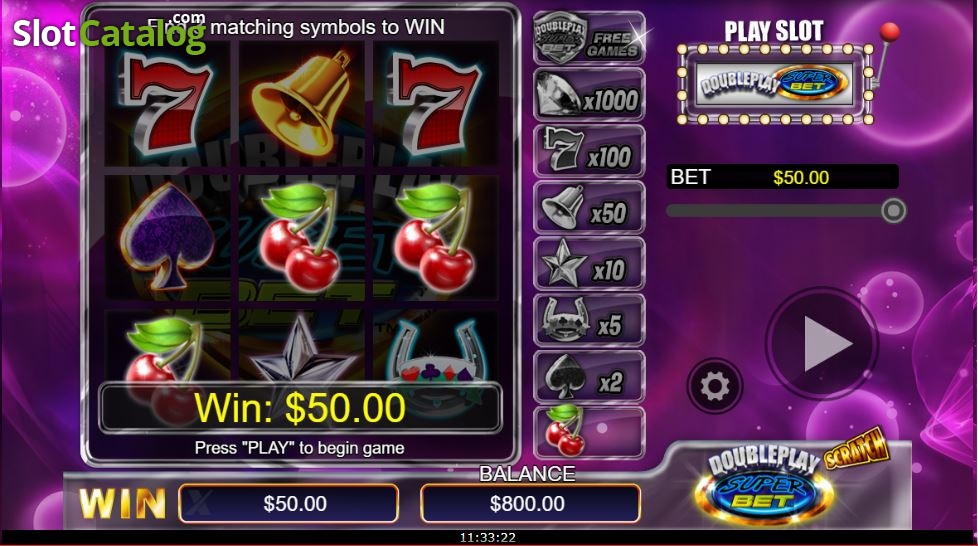This screenshot has height=546, width=978.
Task: Click the top-left red seven symbol
Action: pos(167,102)
